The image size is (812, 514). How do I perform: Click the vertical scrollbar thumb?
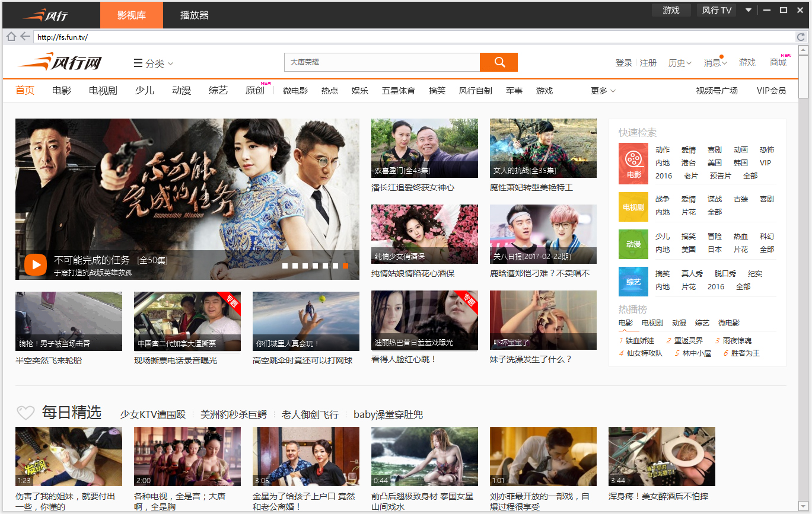pos(803,75)
